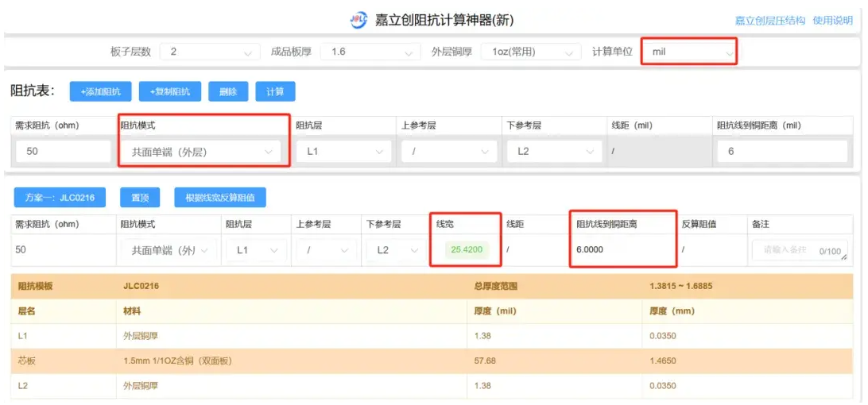Click the +添加阻抗 button
868x405 pixels.
pyautogui.click(x=100, y=92)
